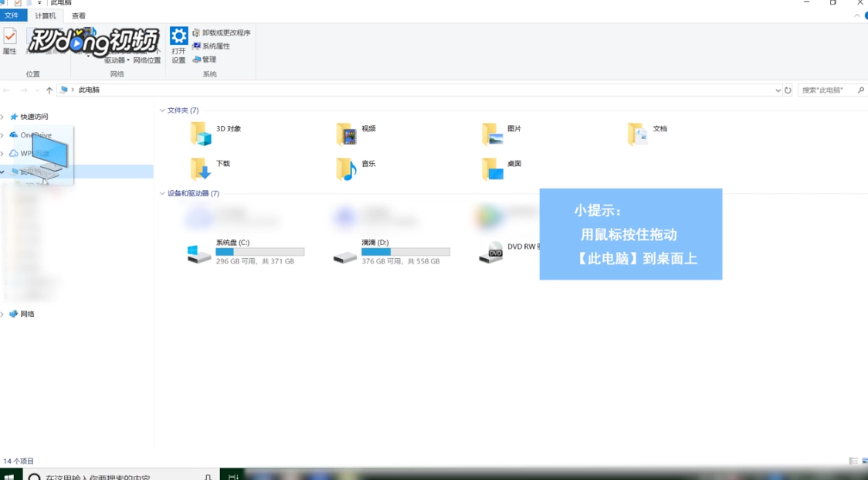The height and width of the screenshot is (480, 868).
Task: Click the 打开设置 gear icon
Action: pyautogui.click(x=178, y=36)
